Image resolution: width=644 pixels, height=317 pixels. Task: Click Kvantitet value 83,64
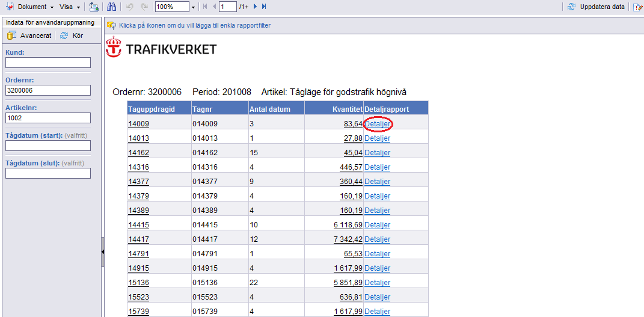pos(353,123)
